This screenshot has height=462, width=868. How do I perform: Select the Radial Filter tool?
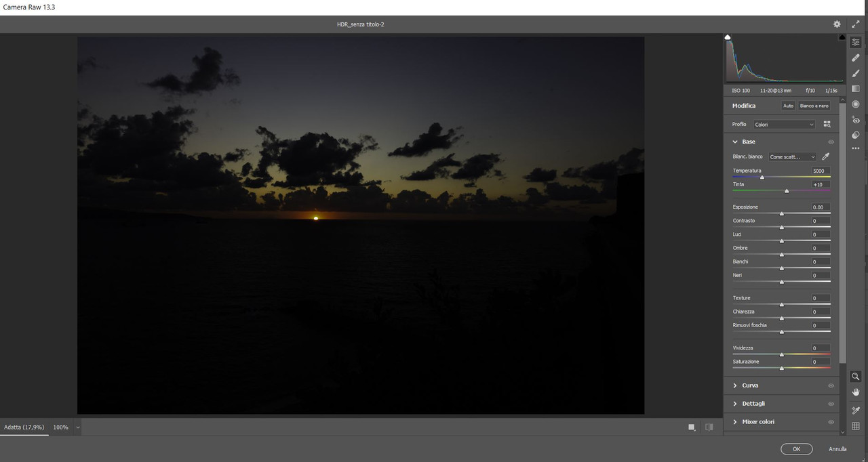856,104
